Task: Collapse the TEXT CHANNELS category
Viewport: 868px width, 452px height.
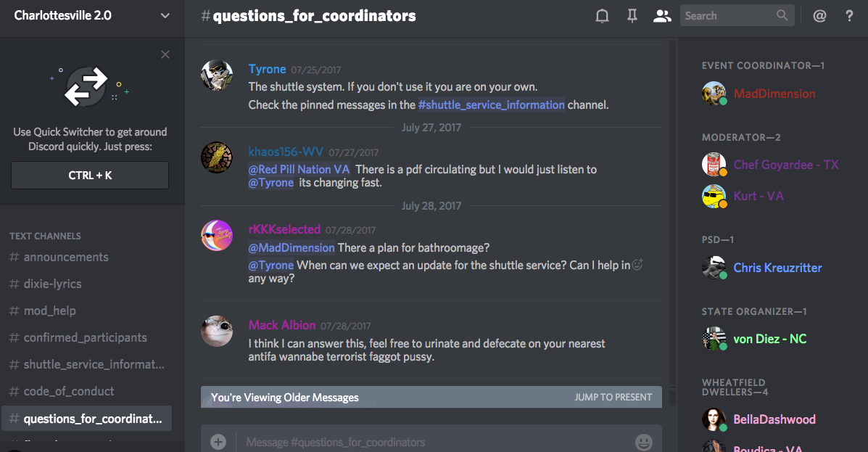Action: (45, 236)
